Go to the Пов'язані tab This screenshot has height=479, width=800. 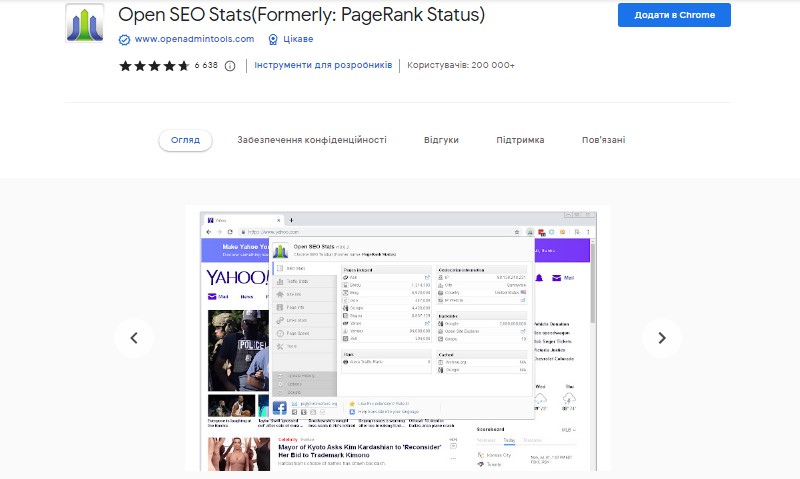click(x=603, y=140)
